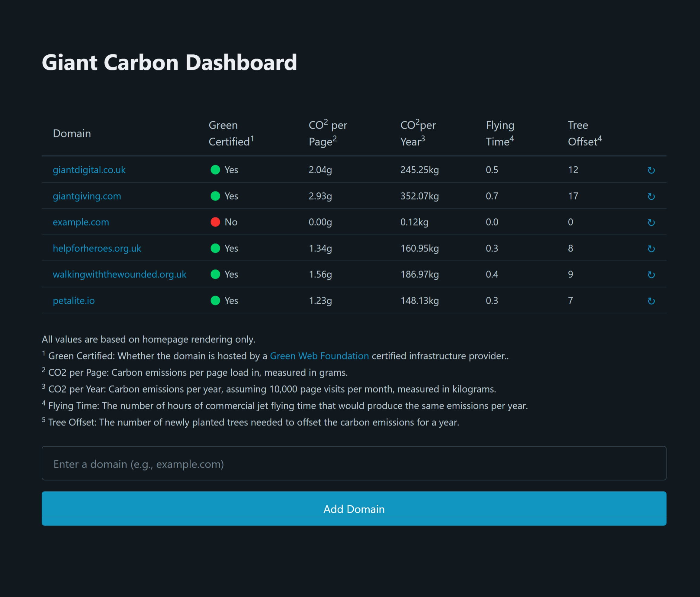The image size is (700, 597).
Task: Select the 352.07kg yearly CO2 value
Action: tap(420, 196)
